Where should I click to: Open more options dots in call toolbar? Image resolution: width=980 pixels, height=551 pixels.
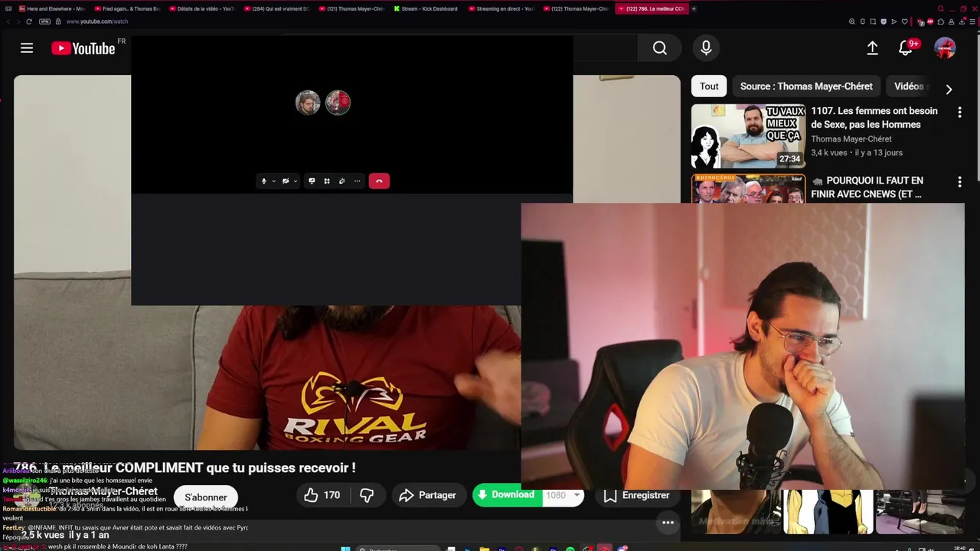(357, 181)
